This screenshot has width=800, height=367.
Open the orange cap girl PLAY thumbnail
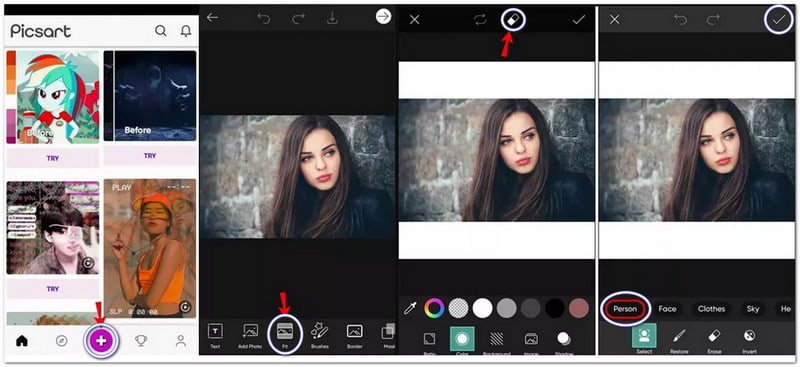tap(150, 248)
